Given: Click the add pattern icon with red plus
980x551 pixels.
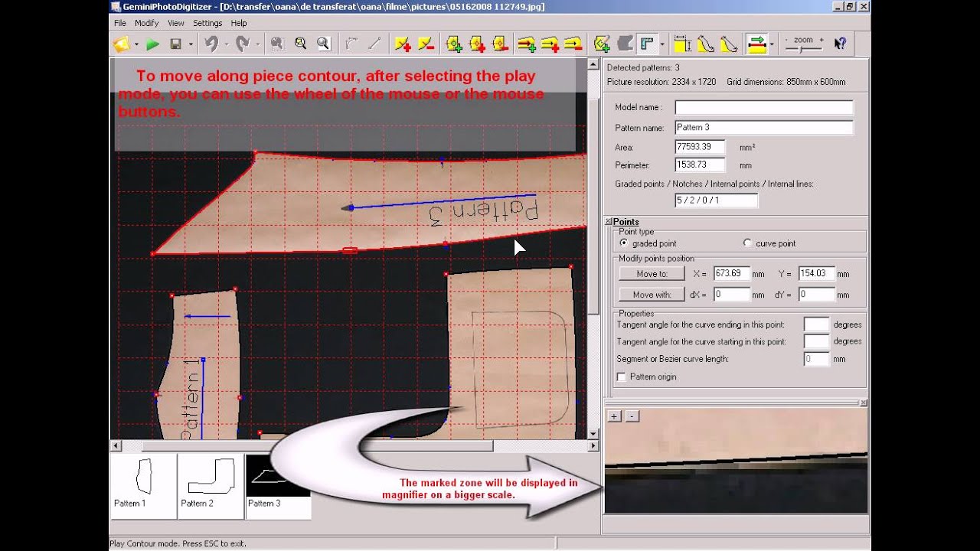Looking at the screenshot, I should click(403, 44).
